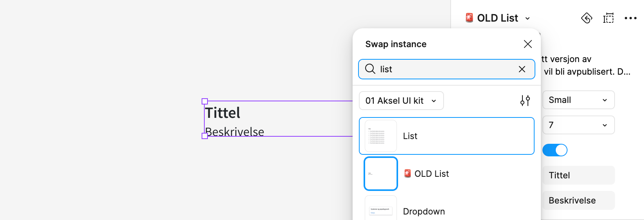Screen dimensions: 644x220
Task: Toggle the blue switch in properties panel
Action: 555,150
